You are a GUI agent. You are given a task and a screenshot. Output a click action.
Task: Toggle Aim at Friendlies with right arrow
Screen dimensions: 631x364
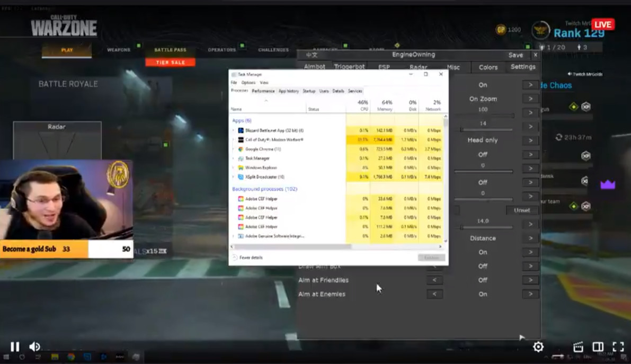pyautogui.click(x=530, y=280)
